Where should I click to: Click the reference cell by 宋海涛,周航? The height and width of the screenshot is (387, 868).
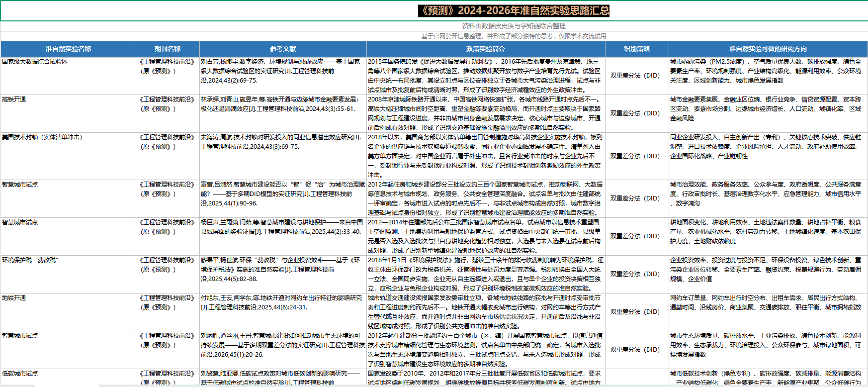[283, 156]
